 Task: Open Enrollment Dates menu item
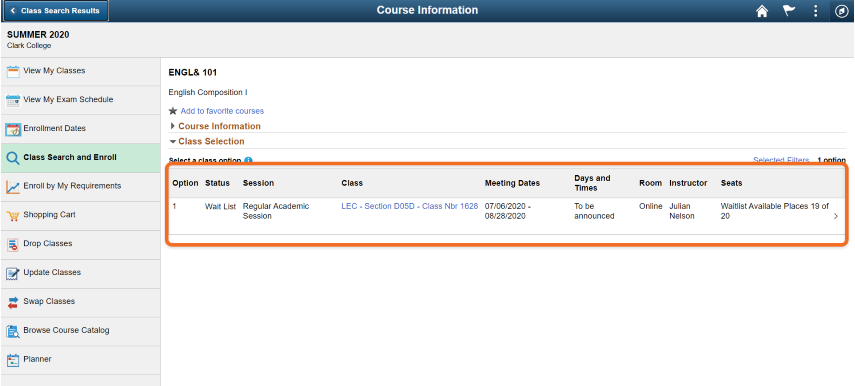point(80,129)
